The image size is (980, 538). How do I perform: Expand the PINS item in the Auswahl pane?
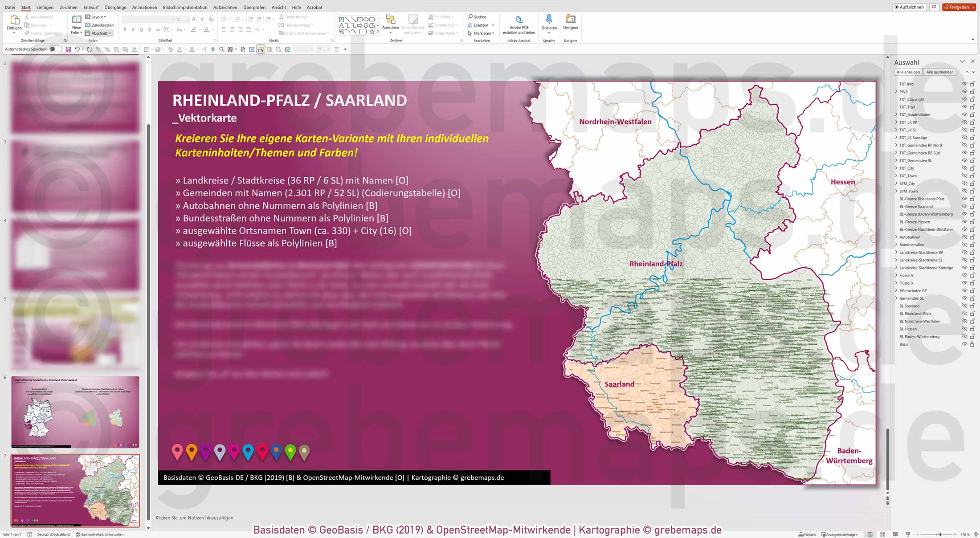896,92
